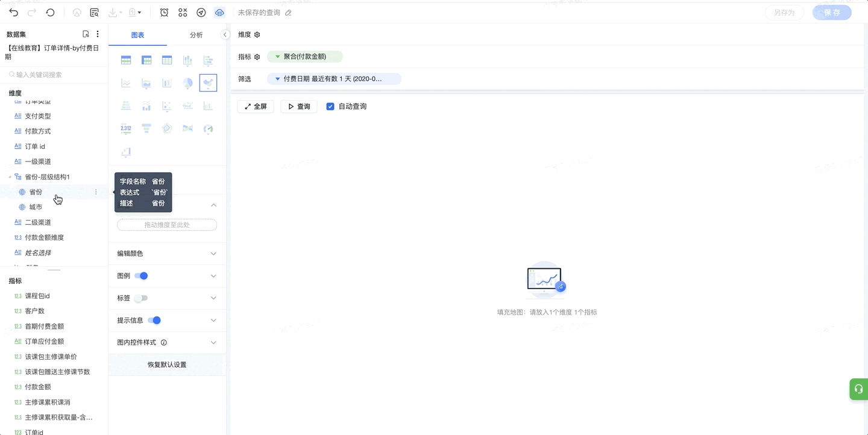This screenshot has width=868, height=435.
Task: Select the line chart type
Action: pos(126,83)
